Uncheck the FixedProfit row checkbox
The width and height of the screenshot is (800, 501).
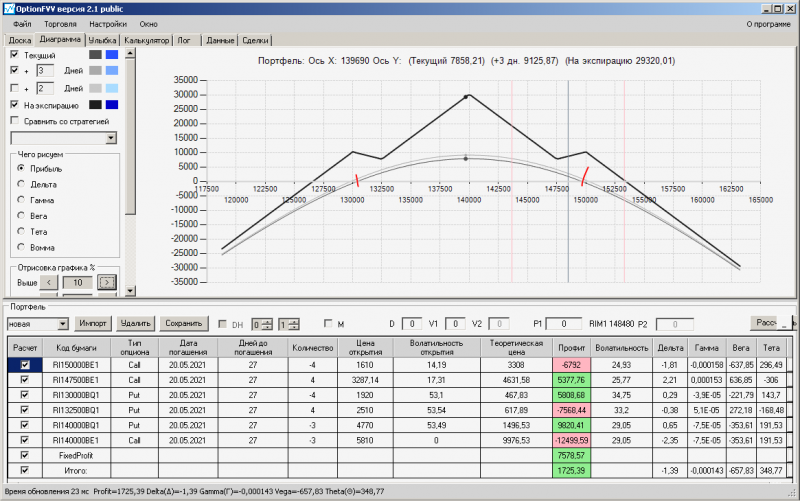point(24,455)
